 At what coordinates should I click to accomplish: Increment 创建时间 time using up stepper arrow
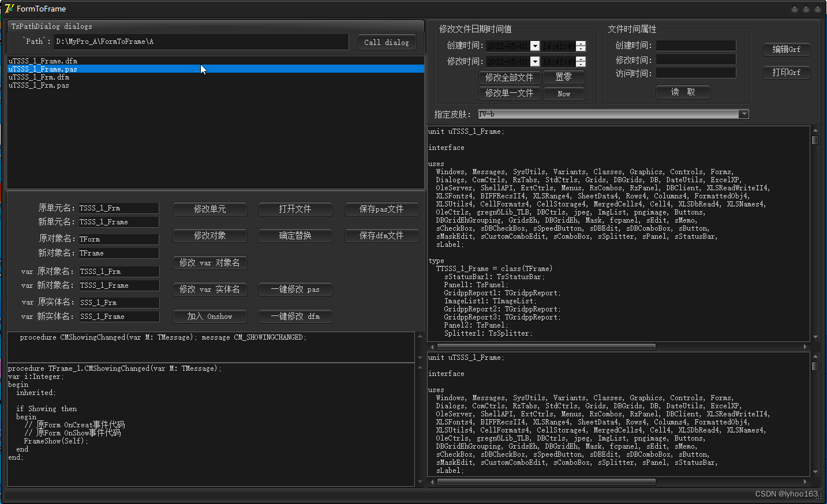pos(581,43)
